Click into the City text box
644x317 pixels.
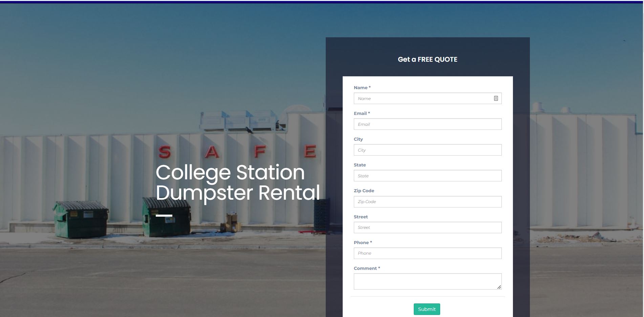[x=428, y=150]
